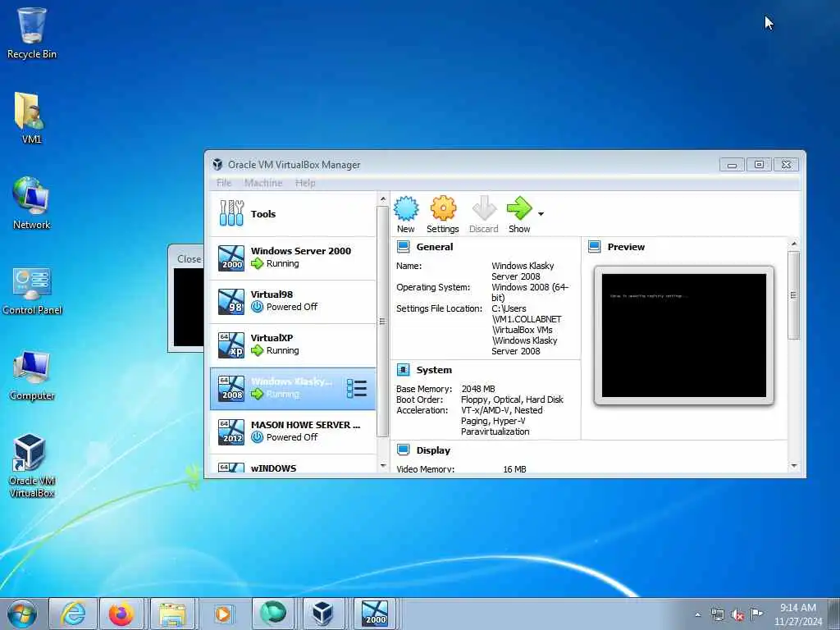Screen dimensions: 840x630
Task: Click details pane scrollbar down arrow
Action: tap(794, 466)
